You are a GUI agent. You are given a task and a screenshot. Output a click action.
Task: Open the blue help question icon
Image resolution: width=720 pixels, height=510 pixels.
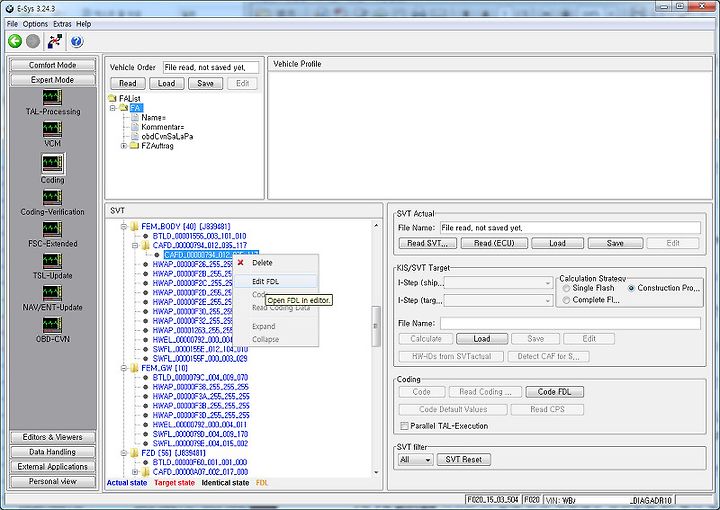[77, 42]
